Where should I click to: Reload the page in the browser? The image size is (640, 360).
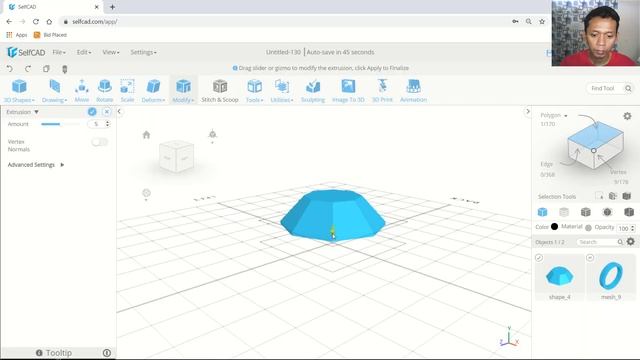click(36, 22)
